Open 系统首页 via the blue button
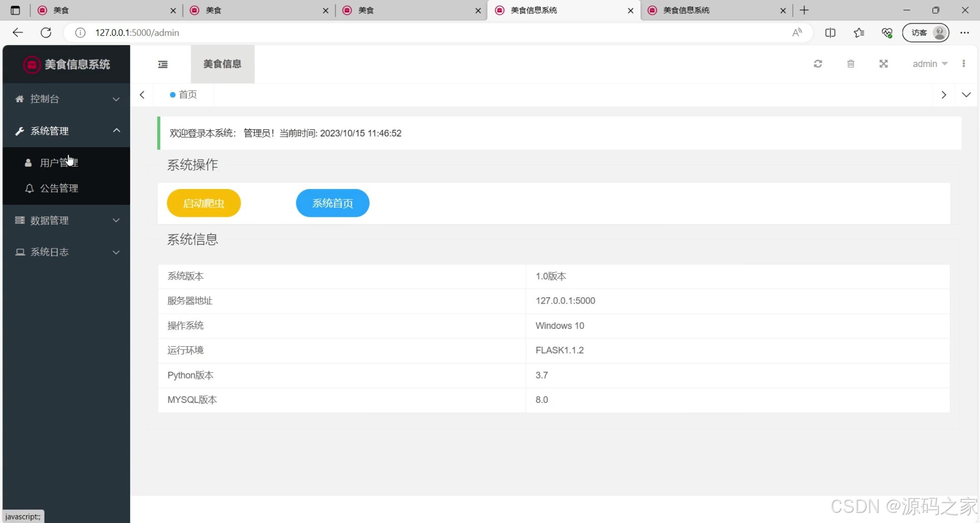Image resolution: width=980 pixels, height=523 pixels. point(332,203)
